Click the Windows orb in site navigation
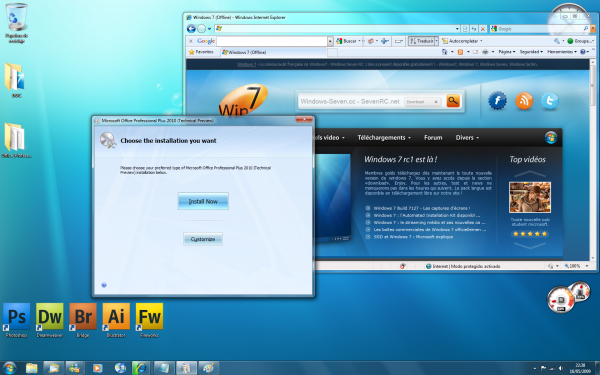 551,138
